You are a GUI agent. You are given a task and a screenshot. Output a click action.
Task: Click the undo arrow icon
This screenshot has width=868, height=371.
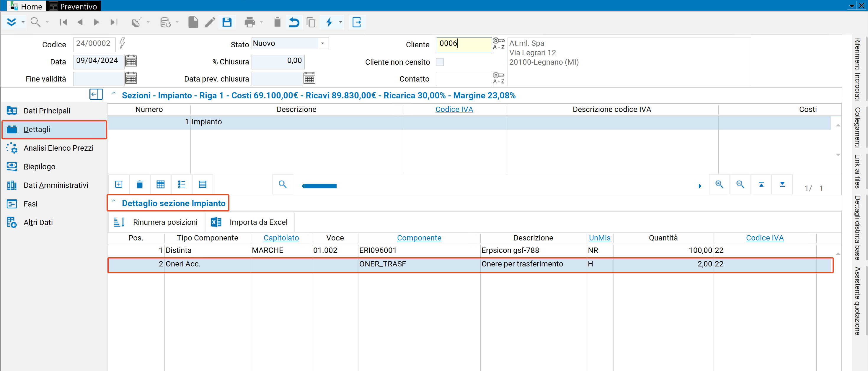tap(294, 22)
